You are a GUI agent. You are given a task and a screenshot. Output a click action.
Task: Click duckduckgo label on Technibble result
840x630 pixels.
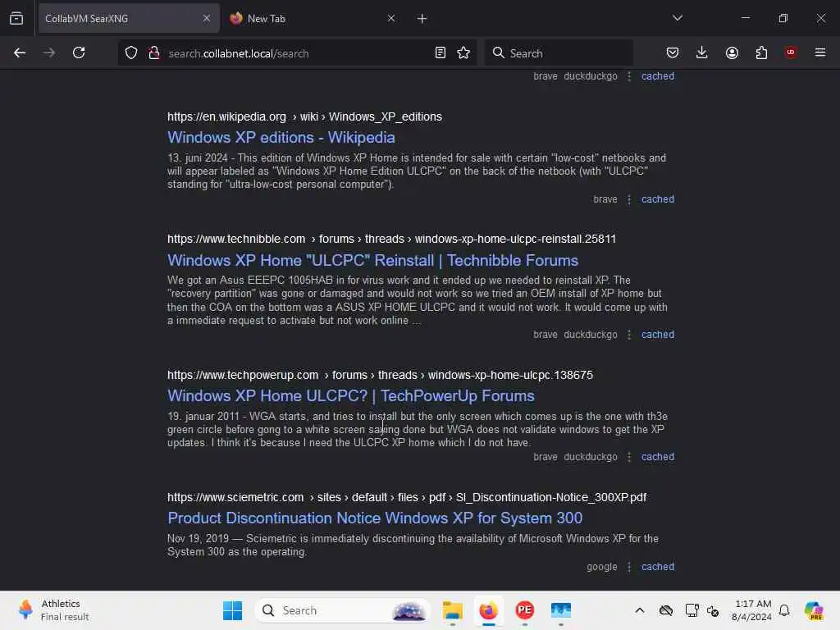pyautogui.click(x=591, y=335)
